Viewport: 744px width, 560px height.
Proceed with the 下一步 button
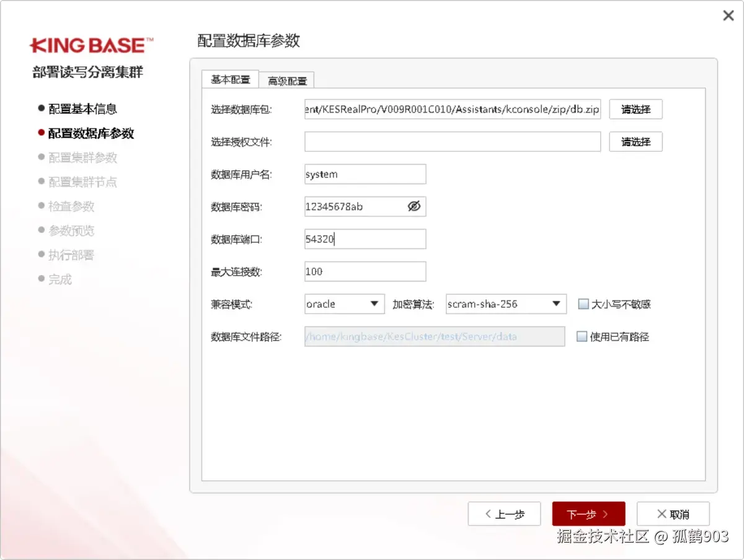click(588, 514)
